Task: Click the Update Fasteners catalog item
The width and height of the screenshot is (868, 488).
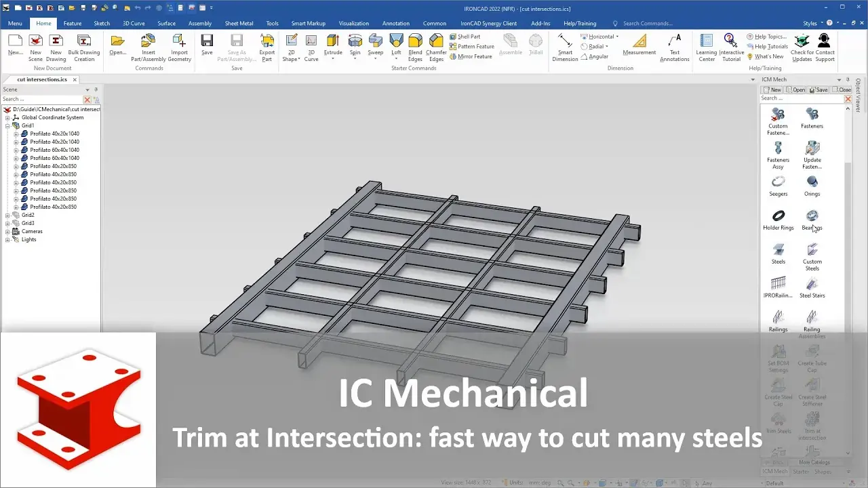Action: (x=812, y=155)
